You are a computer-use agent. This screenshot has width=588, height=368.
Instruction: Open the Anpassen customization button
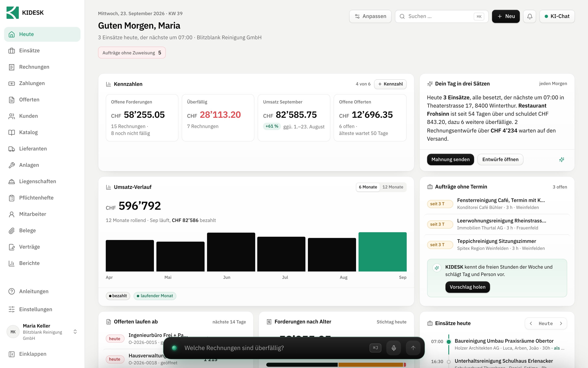tap(370, 16)
